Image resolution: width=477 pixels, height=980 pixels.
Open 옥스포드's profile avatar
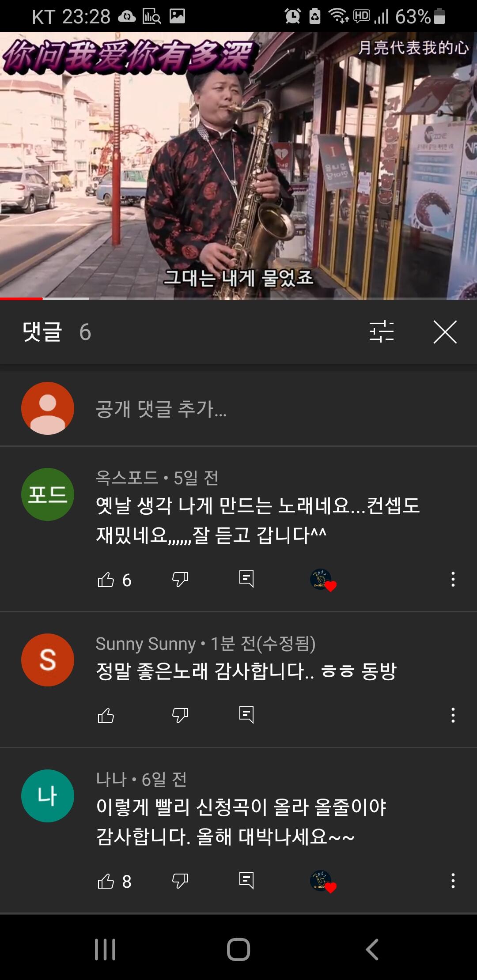click(48, 494)
